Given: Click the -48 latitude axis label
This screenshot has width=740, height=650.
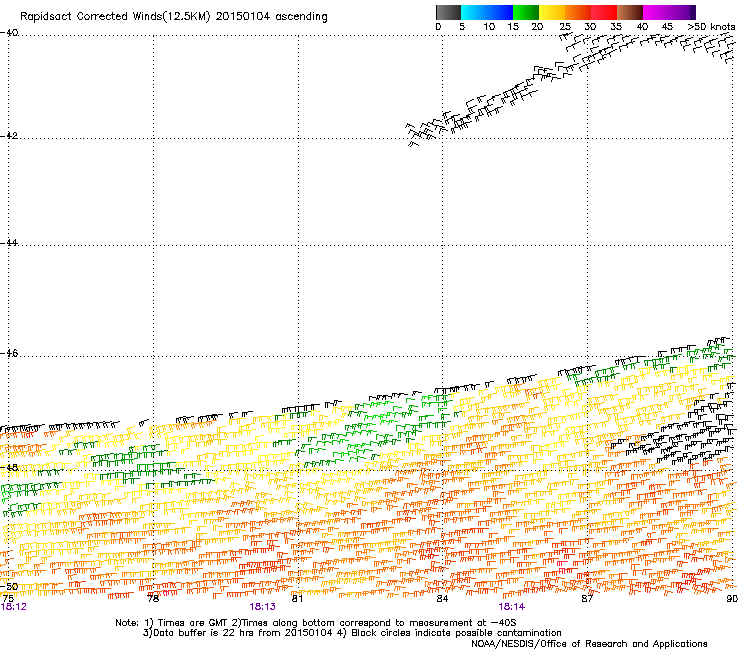Looking at the screenshot, I should pyautogui.click(x=9, y=467).
